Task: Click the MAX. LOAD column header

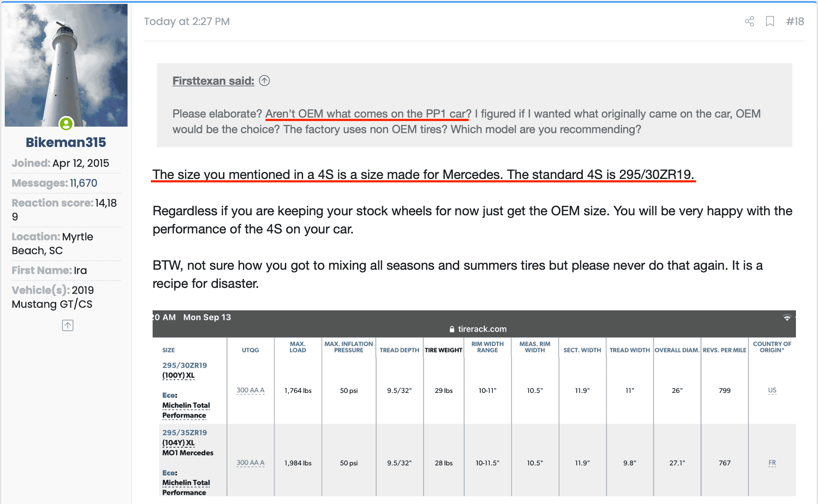Action: [x=297, y=347]
